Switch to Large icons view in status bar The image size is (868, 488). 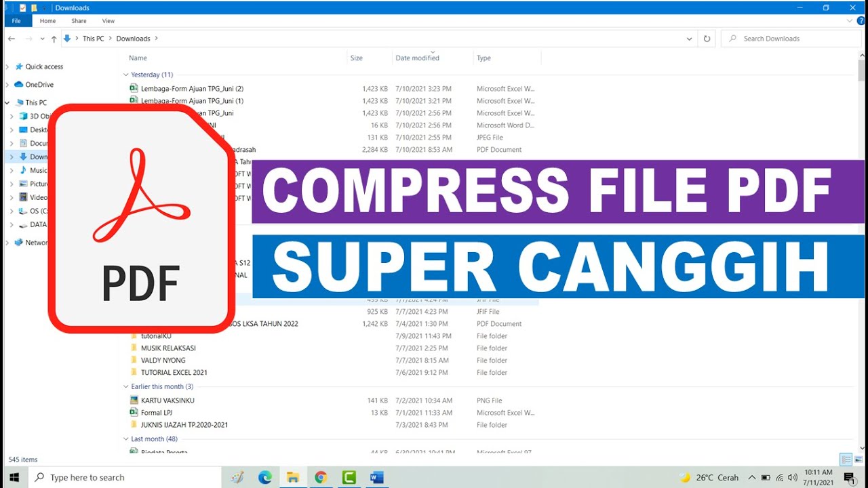pyautogui.click(x=858, y=460)
